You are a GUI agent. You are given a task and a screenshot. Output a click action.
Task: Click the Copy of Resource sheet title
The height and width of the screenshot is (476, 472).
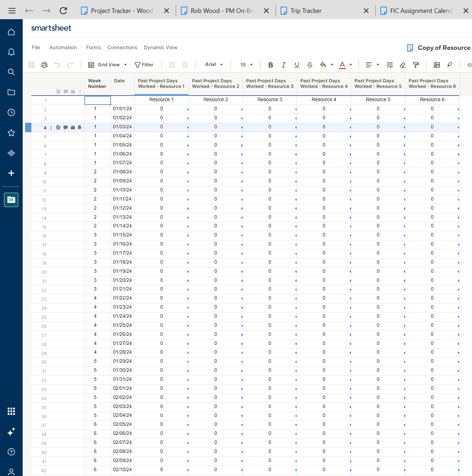point(444,48)
